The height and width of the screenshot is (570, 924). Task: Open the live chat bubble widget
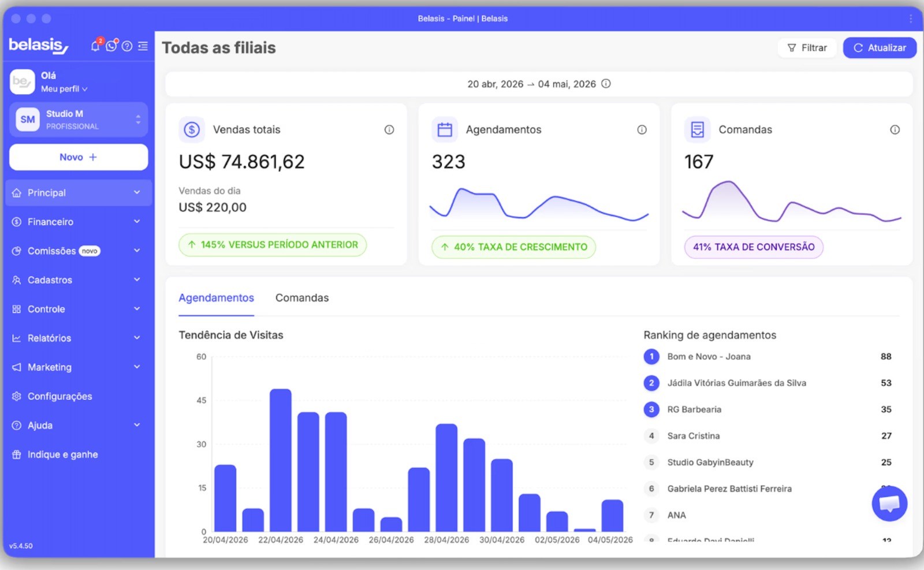(x=889, y=504)
